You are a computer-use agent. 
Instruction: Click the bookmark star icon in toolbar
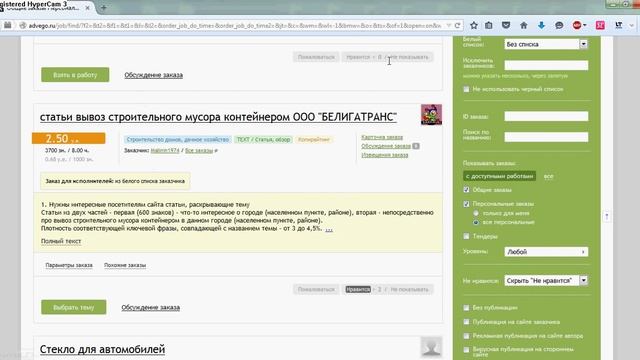[473, 25]
